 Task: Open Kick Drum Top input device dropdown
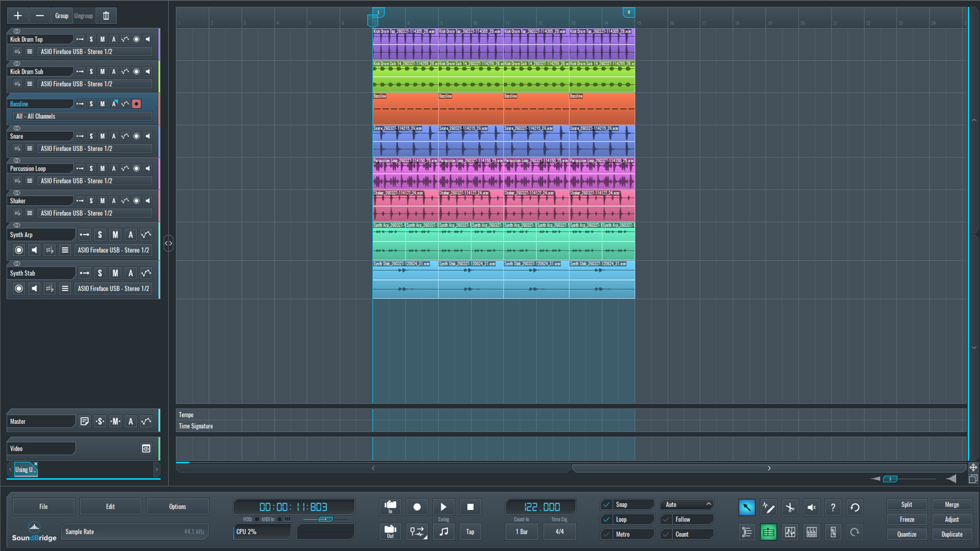tap(95, 52)
